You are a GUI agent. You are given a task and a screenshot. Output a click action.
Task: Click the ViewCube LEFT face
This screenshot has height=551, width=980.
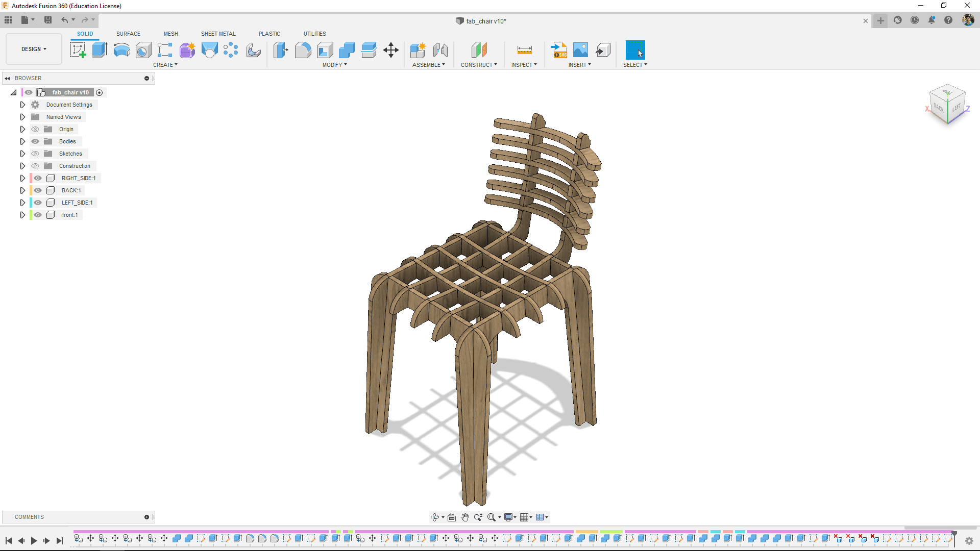pyautogui.click(x=956, y=108)
